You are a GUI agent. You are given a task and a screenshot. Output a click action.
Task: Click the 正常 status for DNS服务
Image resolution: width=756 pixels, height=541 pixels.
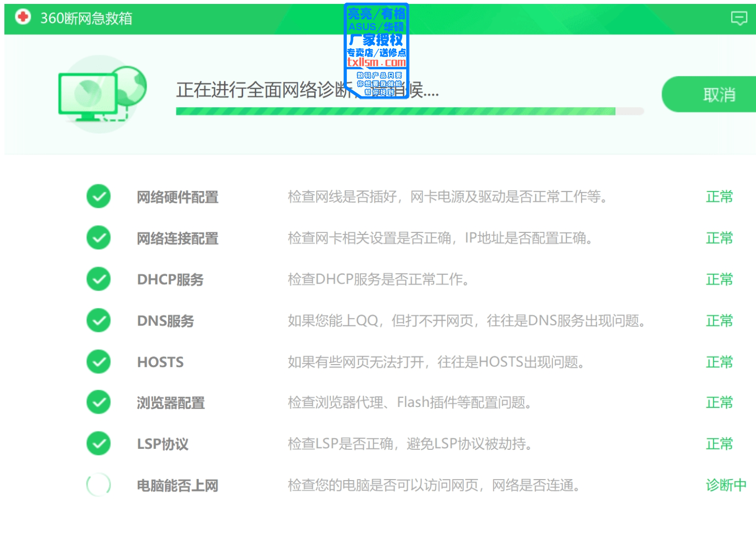719,321
